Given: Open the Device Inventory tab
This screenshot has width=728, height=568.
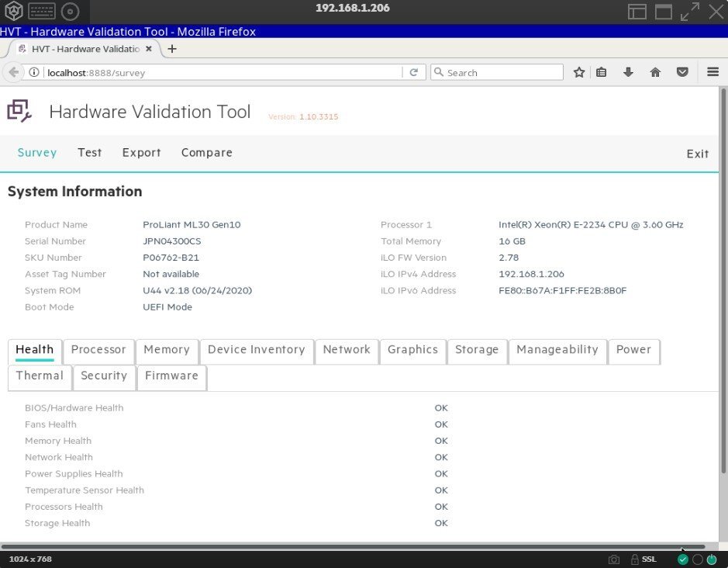Looking at the screenshot, I should point(256,350).
